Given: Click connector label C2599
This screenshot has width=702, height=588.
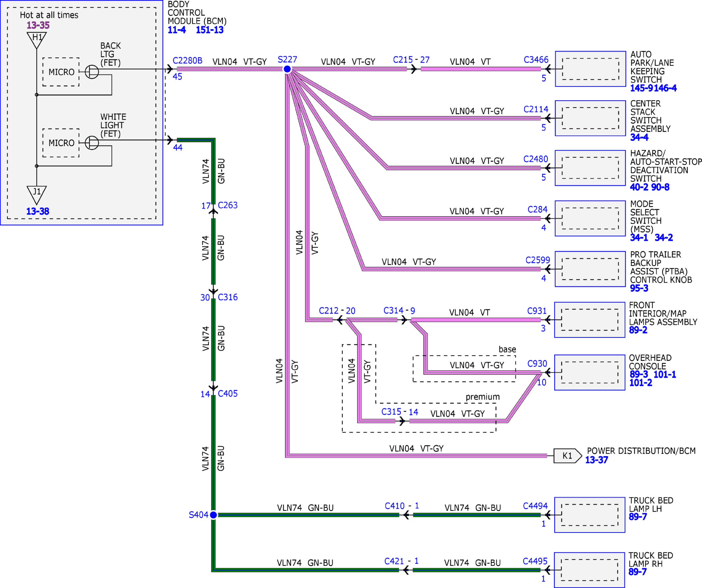Looking at the screenshot, I should (x=538, y=260).
